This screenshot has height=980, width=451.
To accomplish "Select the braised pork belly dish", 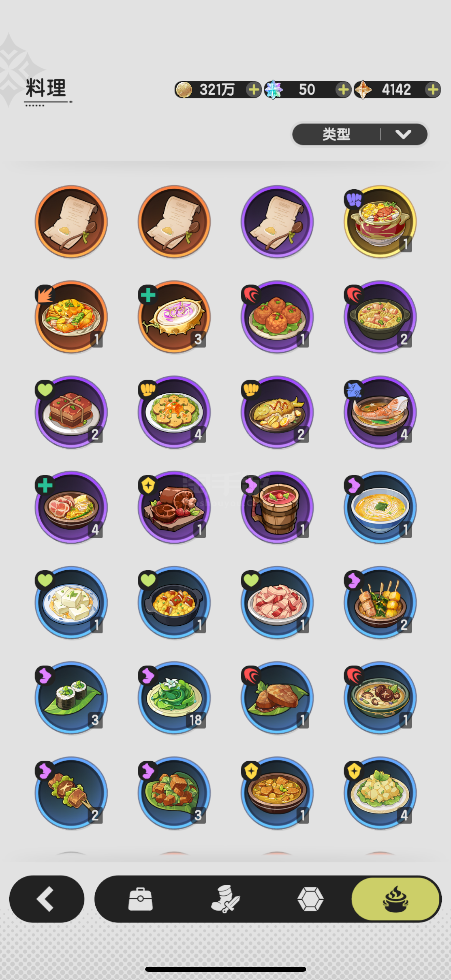I will pyautogui.click(x=71, y=412).
